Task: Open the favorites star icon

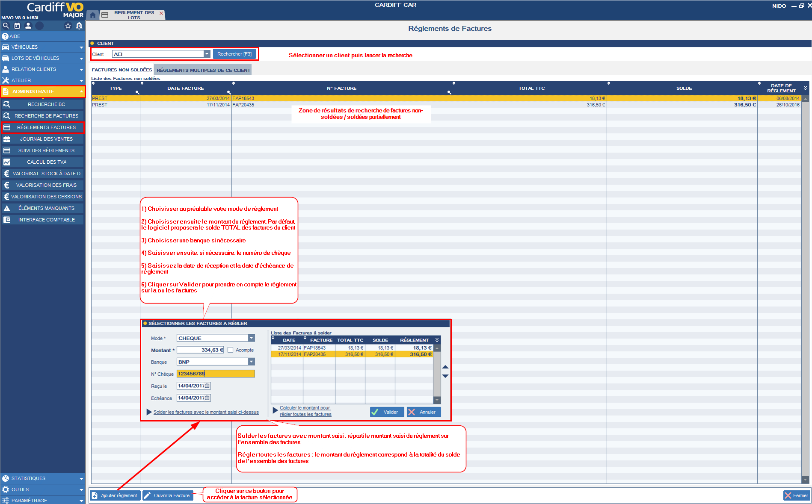Action: click(x=68, y=26)
